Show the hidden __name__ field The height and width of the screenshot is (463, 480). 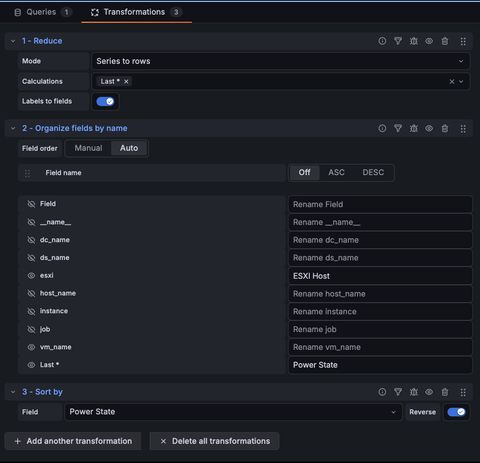pyautogui.click(x=31, y=222)
